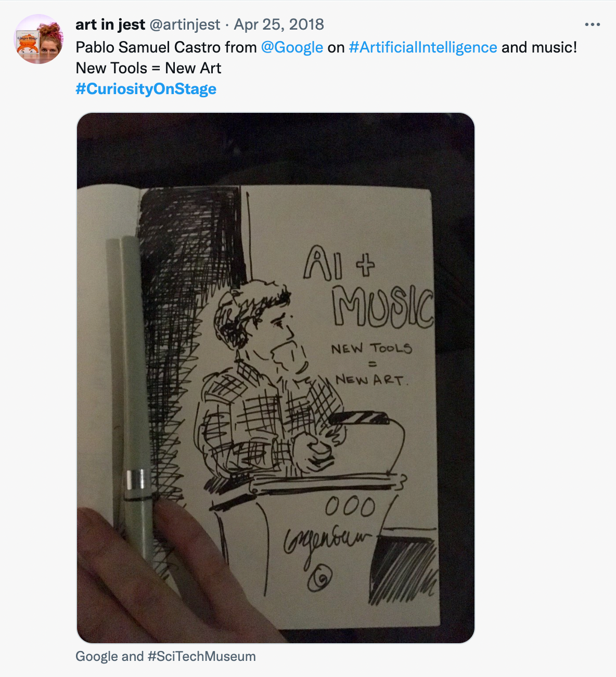The width and height of the screenshot is (616, 677).
Task: Click the 'MUSIC' bubble lettering in the drawing
Action: coord(383,307)
